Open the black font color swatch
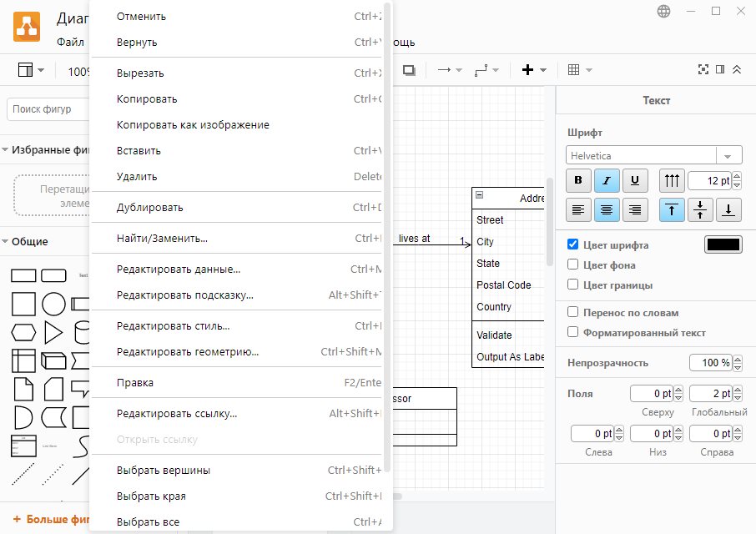Image resolution: width=756 pixels, height=534 pixels. tap(723, 245)
